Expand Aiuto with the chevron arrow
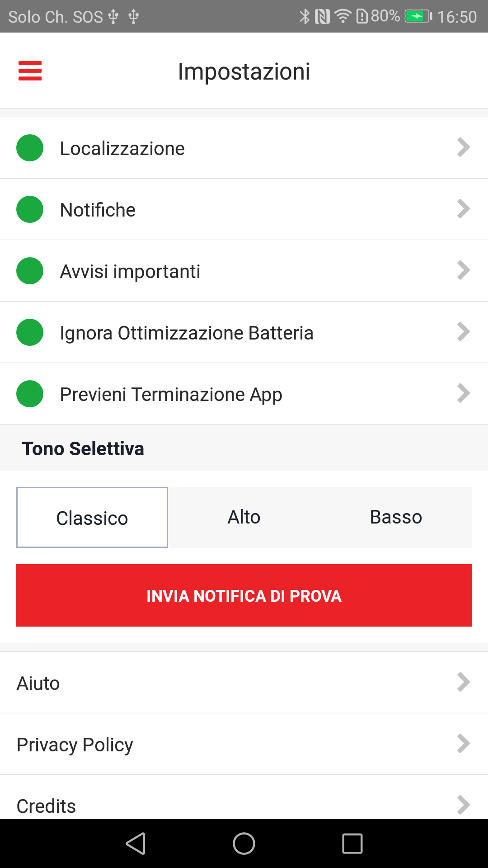 [x=464, y=682]
